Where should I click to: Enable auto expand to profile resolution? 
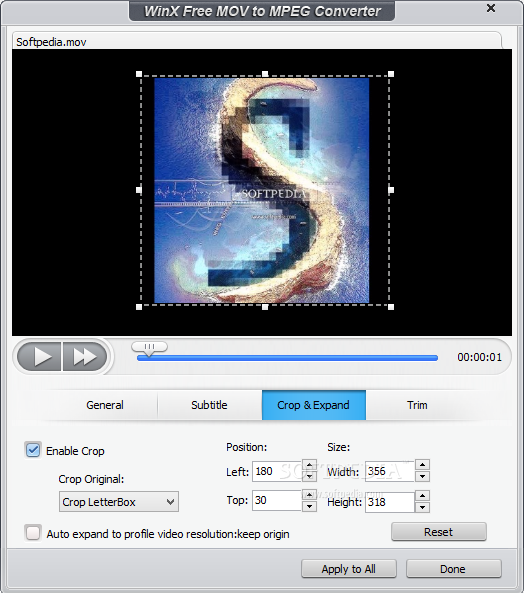pyautogui.click(x=33, y=533)
